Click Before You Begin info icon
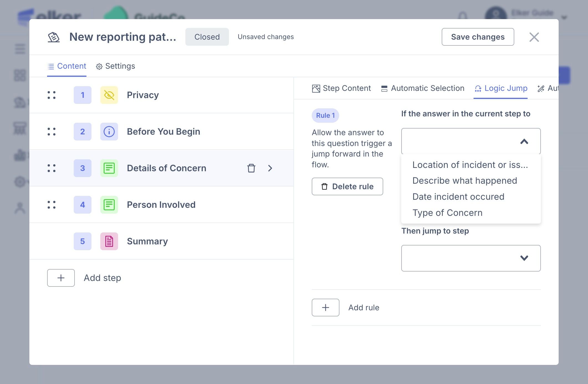 (109, 132)
